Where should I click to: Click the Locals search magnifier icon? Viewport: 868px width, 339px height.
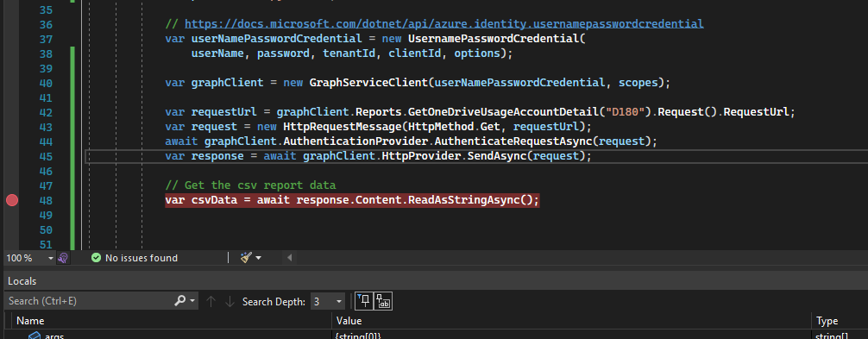click(x=180, y=301)
